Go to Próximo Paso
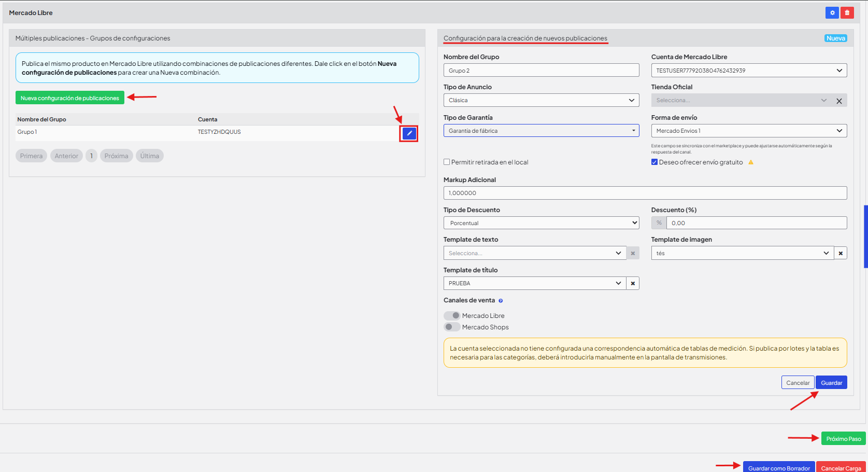 coord(844,439)
